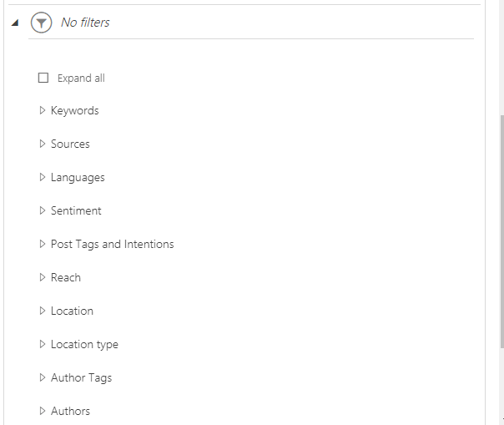Click the funnel filter icon
Image resolution: width=504 pixels, height=425 pixels.
click(x=41, y=23)
